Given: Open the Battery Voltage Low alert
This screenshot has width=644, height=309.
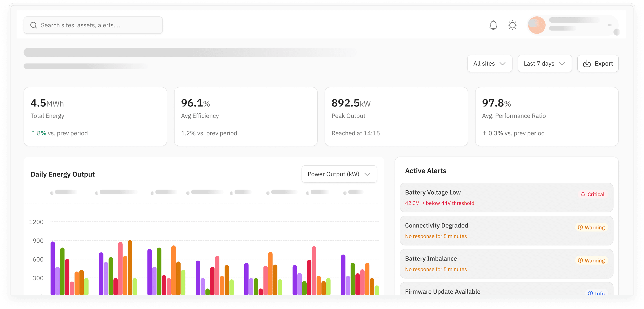Looking at the screenshot, I should coord(506,197).
